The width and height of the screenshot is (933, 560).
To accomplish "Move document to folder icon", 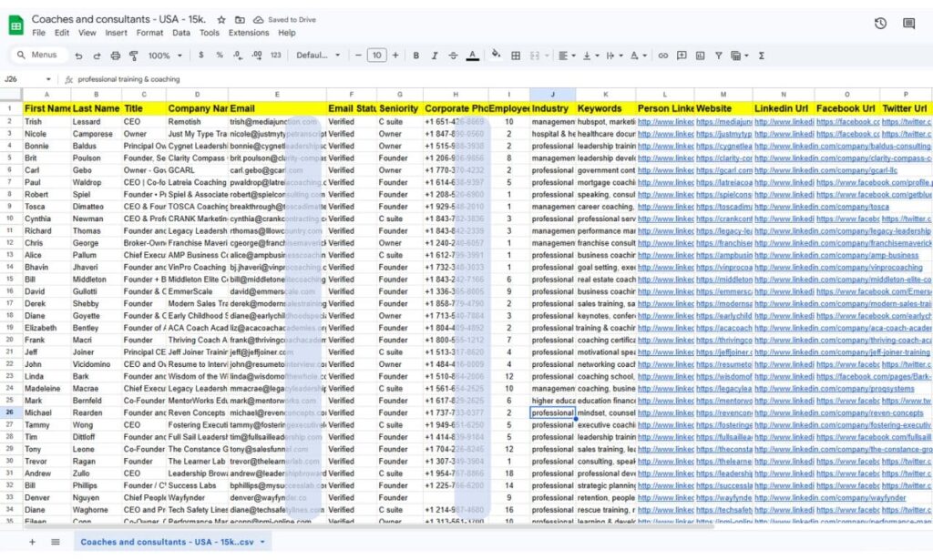I will (240, 20).
